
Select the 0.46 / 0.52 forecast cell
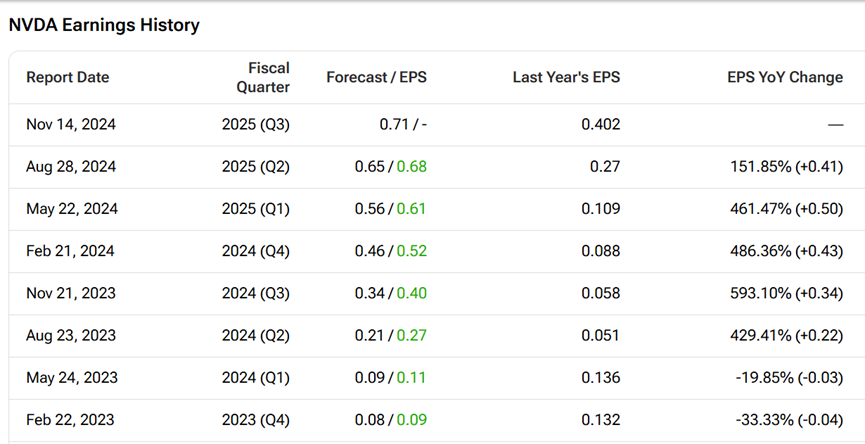click(390, 251)
